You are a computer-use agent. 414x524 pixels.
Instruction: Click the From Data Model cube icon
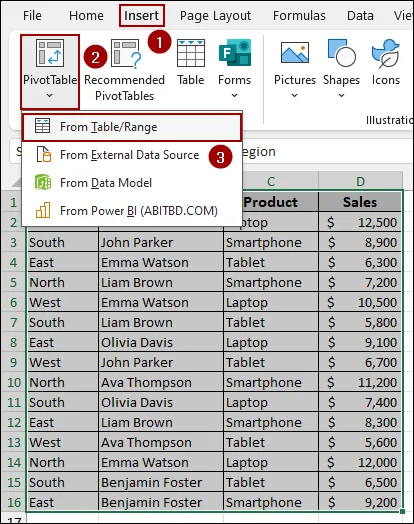coord(43,182)
